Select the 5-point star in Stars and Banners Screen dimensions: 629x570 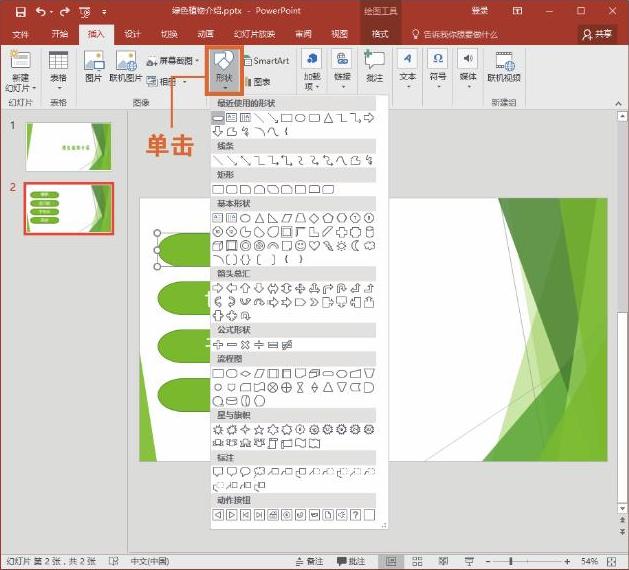(x=259, y=430)
